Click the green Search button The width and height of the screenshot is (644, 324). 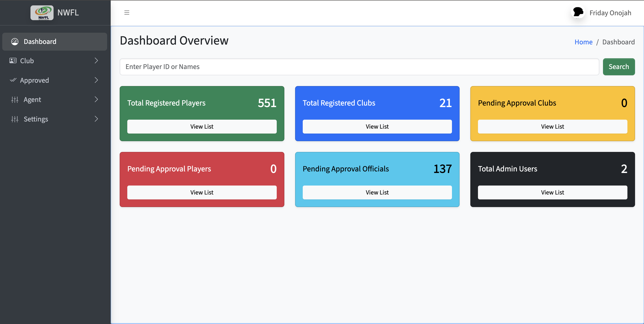618,67
